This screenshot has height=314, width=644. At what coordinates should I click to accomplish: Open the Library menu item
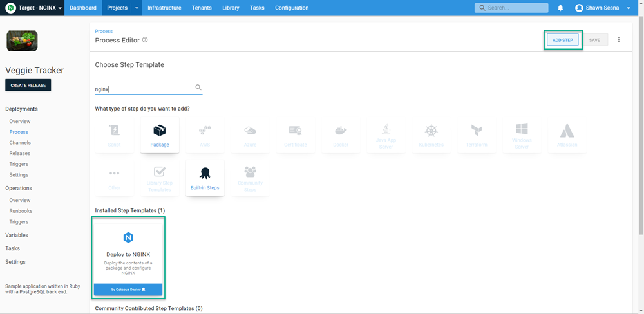click(230, 8)
